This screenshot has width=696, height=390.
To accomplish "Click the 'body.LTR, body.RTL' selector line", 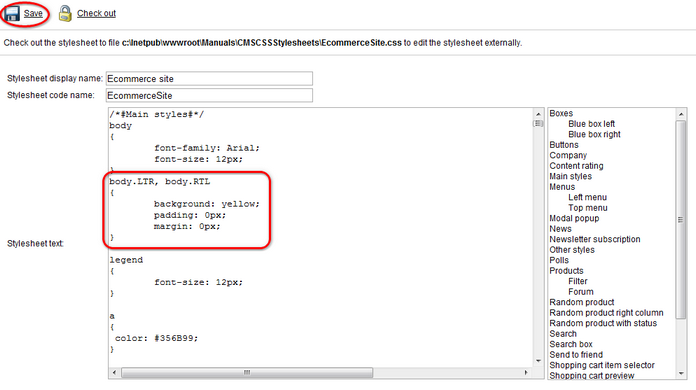I will 160,181.
